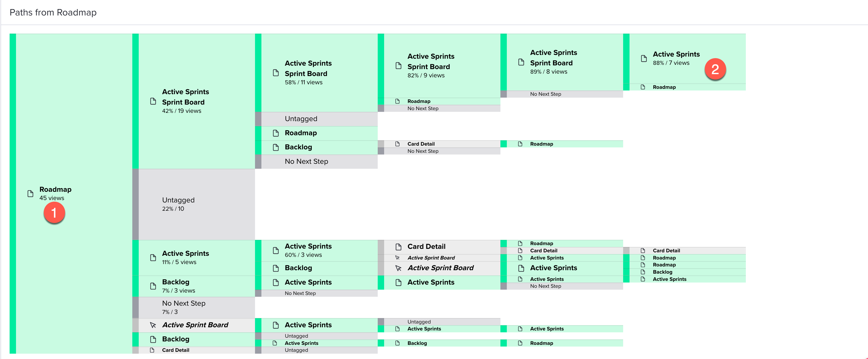Click the cursor icon next to Active Sprint Board in second column
This screenshot has height=359, width=868.
click(x=153, y=325)
